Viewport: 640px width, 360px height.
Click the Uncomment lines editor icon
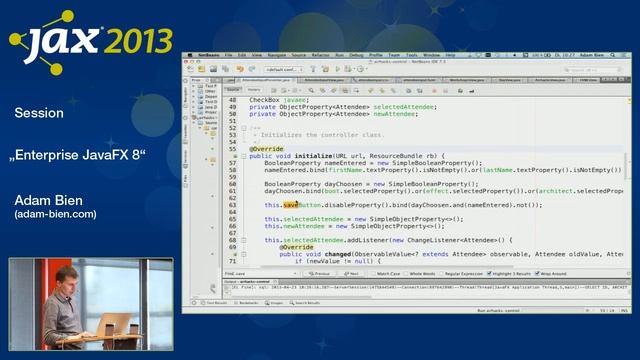(x=471, y=90)
